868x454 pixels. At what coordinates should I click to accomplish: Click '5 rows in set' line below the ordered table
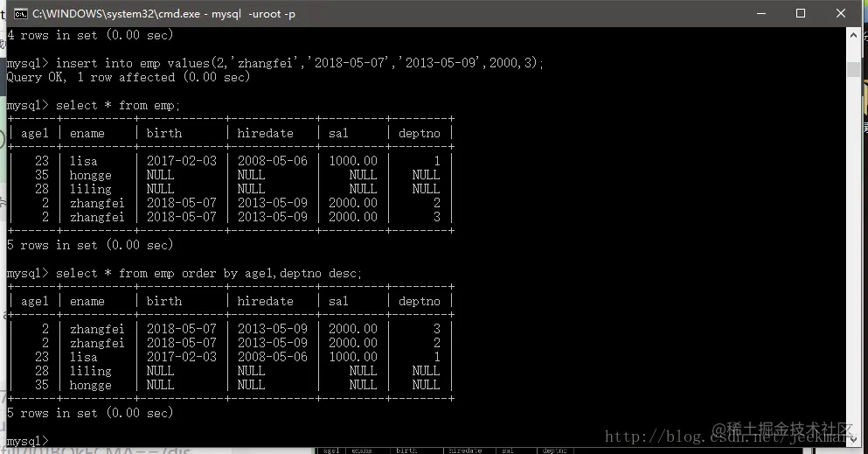point(90,413)
